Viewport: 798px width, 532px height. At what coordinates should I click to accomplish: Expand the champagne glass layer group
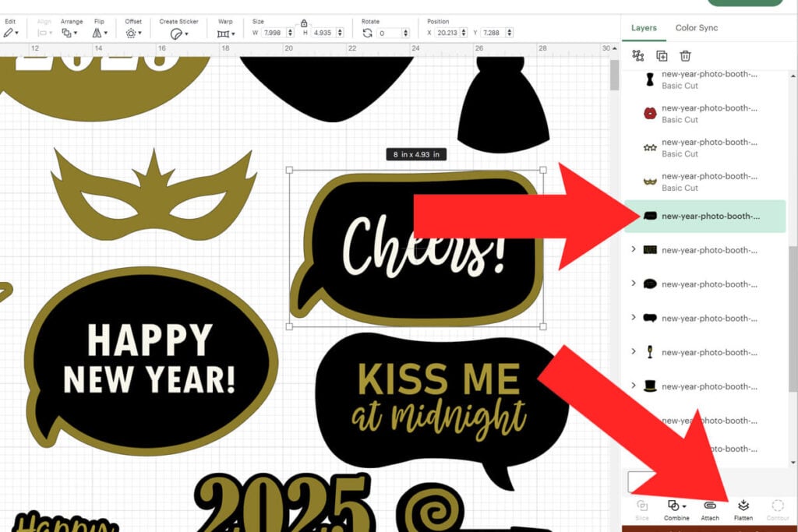coord(634,351)
